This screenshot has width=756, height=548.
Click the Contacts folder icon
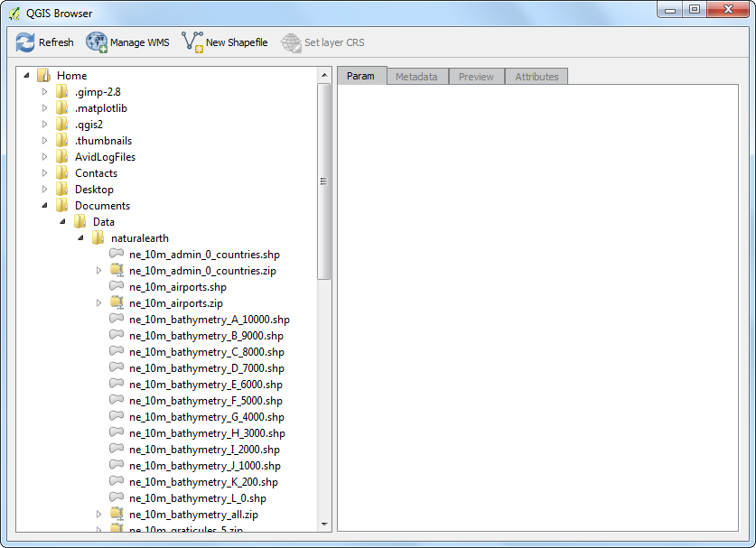coord(61,173)
